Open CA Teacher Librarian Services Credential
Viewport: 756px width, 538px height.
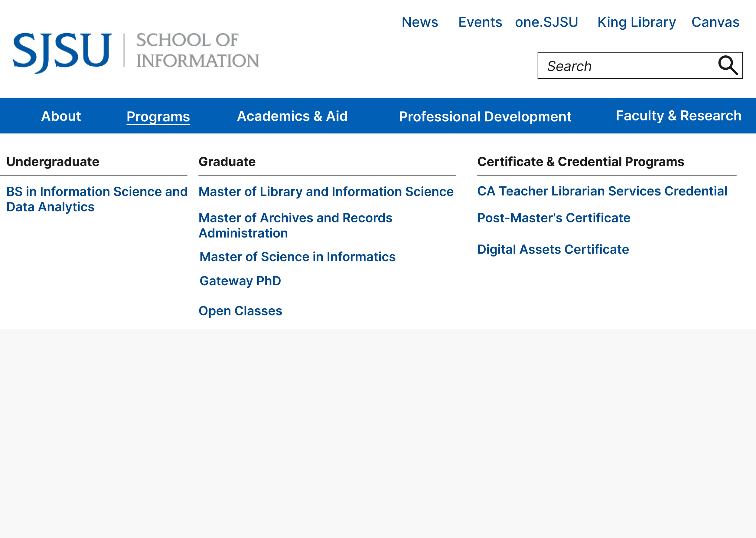(x=602, y=191)
